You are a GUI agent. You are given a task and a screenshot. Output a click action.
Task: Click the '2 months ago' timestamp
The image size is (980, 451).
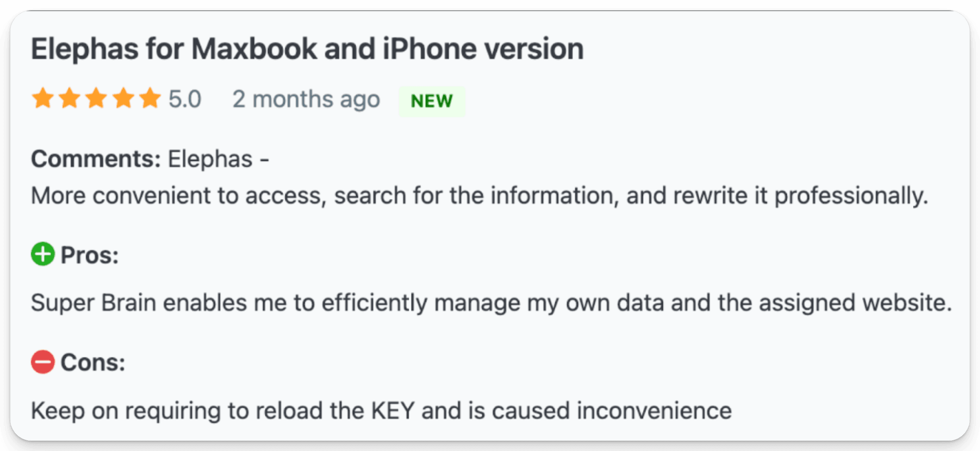click(x=306, y=99)
